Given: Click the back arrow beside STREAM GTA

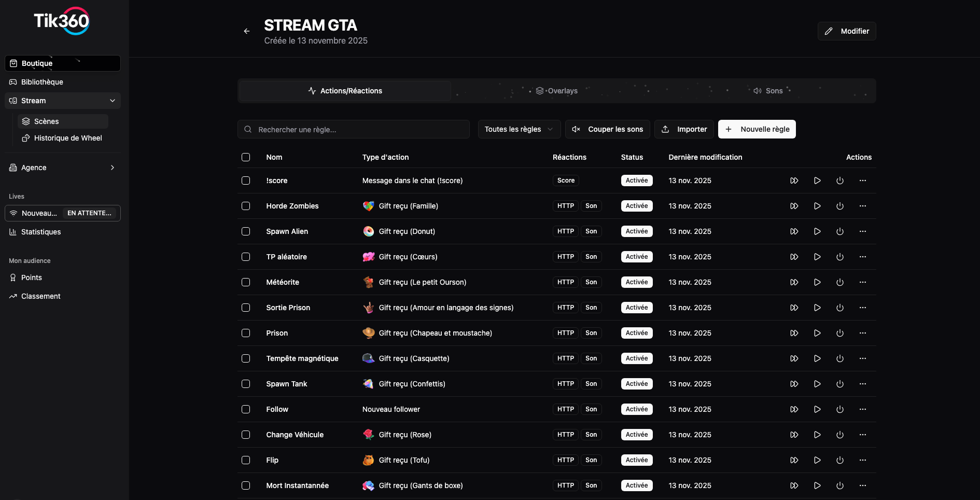Looking at the screenshot, I should coord(247,31).
